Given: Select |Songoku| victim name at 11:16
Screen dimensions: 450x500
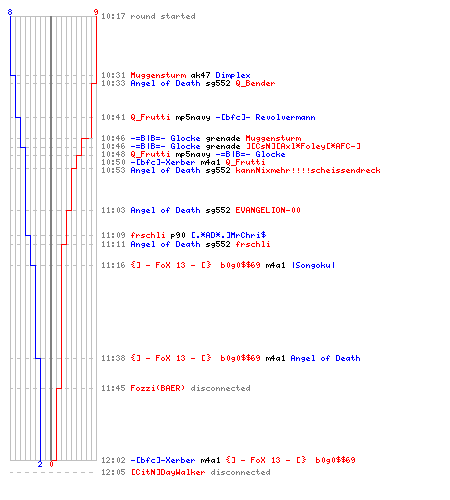Looking at the screenshot, I should tap(313, 265).
